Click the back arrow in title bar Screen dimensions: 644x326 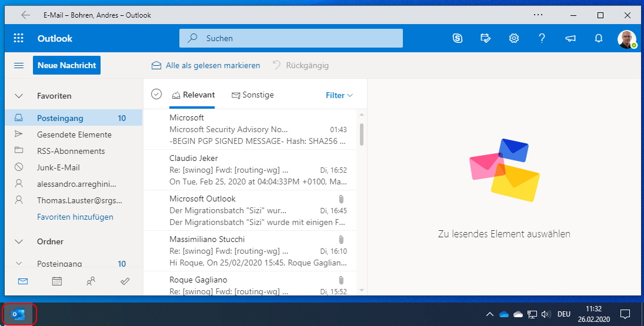[25, 15]
